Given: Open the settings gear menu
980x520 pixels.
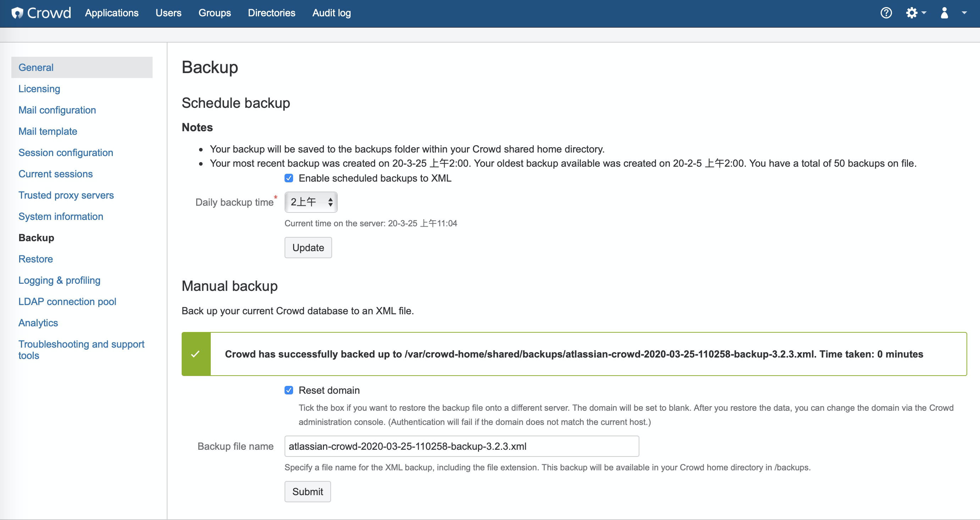Looking at the screenshot, I should [912, 12].
